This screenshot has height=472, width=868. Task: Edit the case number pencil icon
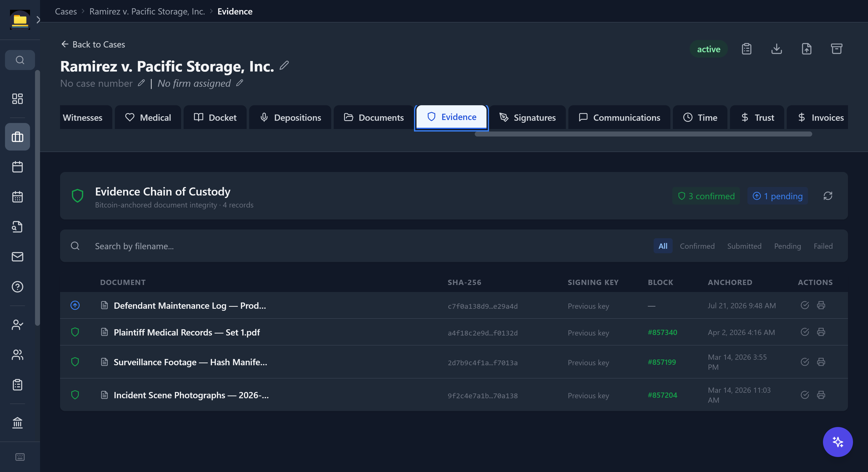click(141, 83)
